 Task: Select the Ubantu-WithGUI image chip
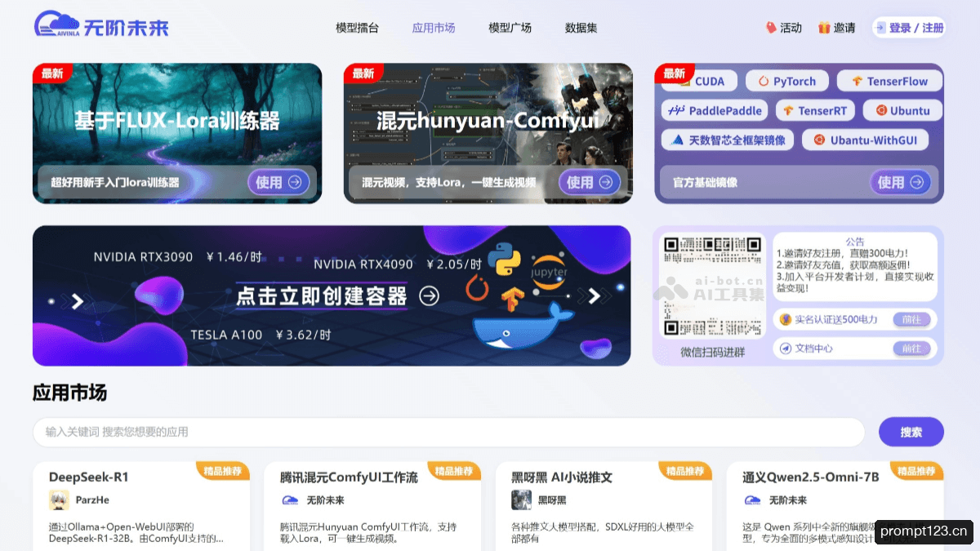pyautogui.click(x=866, y=140)
